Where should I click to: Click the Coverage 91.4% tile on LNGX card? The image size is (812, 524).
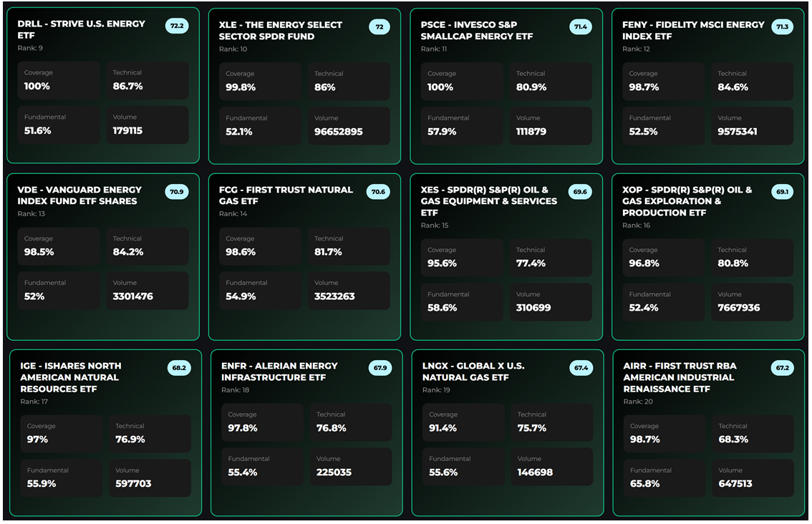(x=462, y=422)
